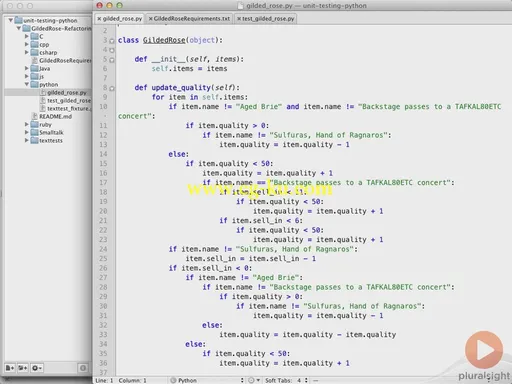
Task: Fold the class GildedRose block at line 3
Action: [x=112, y=41]
